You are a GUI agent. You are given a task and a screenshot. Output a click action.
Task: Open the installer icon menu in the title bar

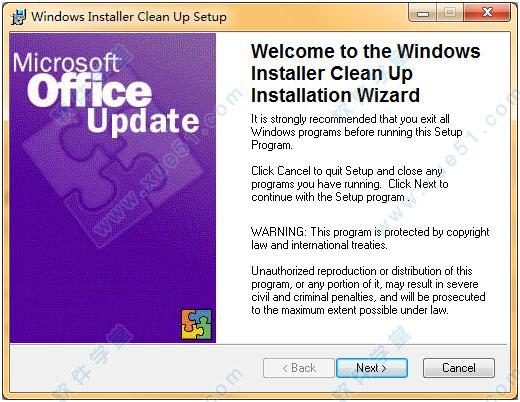click(18, 17)
